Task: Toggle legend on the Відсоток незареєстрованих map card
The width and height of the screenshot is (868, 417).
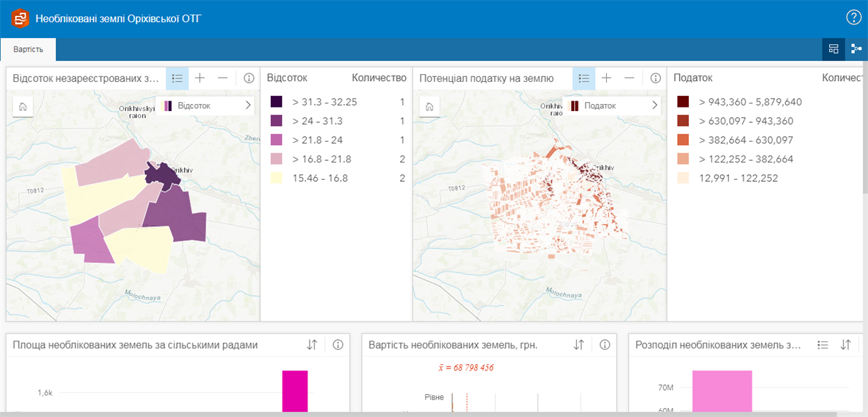Action: (x=177, y=78)
